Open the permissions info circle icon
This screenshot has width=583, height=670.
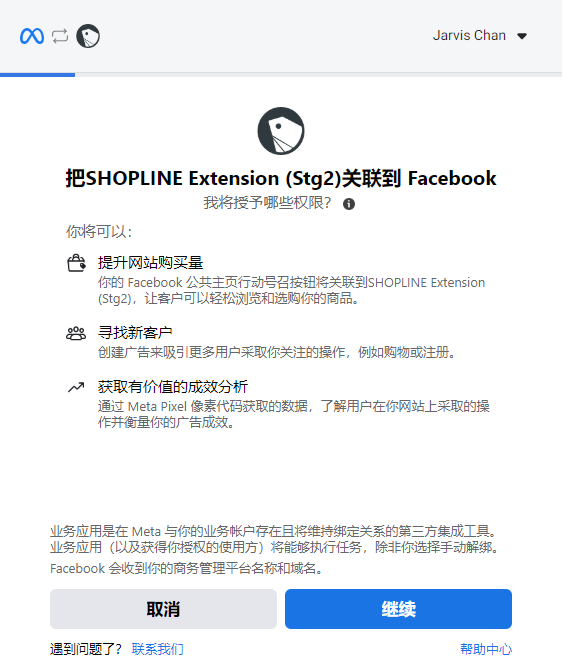349,204
